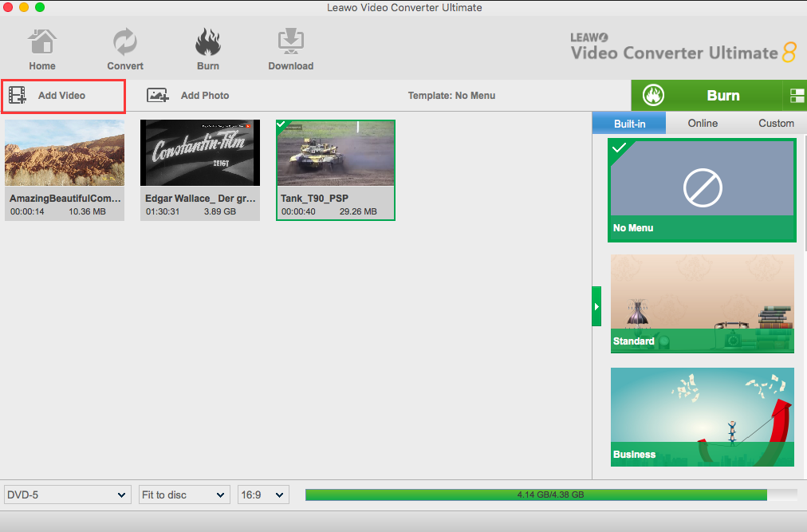This screenshot has height=532, width=807.
Task: Select the Business menu template
Action: pos(702,416)
